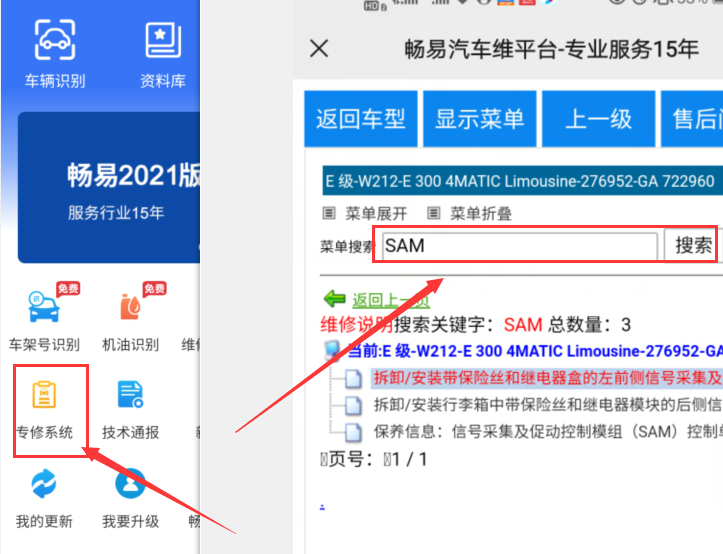Click the E 级-W212-E 300 4MATIC header bar
Image resolution: width=723 pixels, height=554 pixels.
[x=522, y=180]
